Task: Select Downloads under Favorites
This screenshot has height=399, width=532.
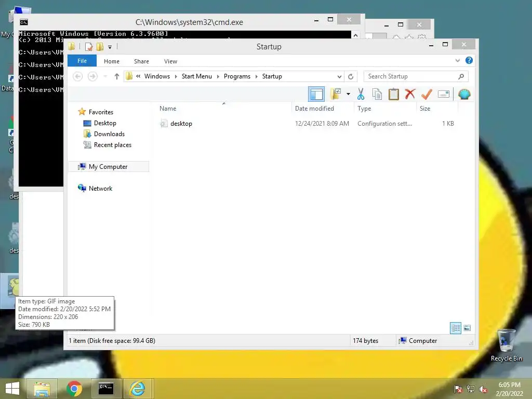Action: pyautogui.click(x=109, y=134)
